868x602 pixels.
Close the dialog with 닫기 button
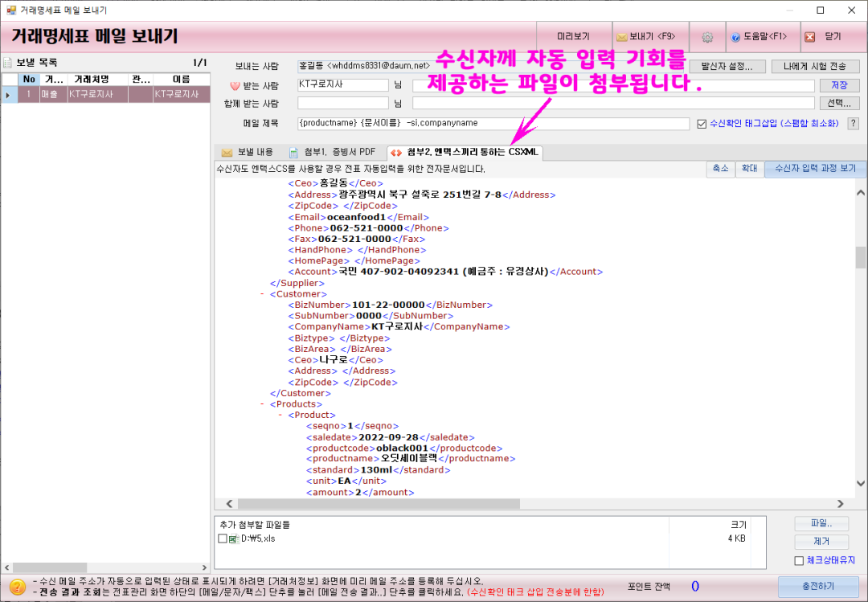click(x=833, y=36)
